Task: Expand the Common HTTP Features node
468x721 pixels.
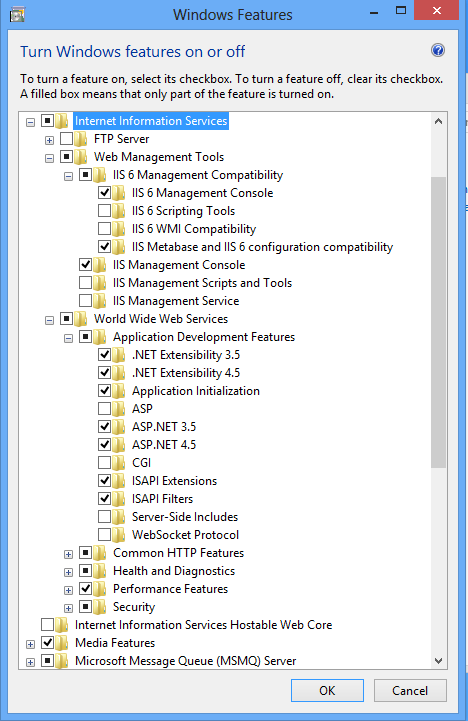Action: [68, 554]
